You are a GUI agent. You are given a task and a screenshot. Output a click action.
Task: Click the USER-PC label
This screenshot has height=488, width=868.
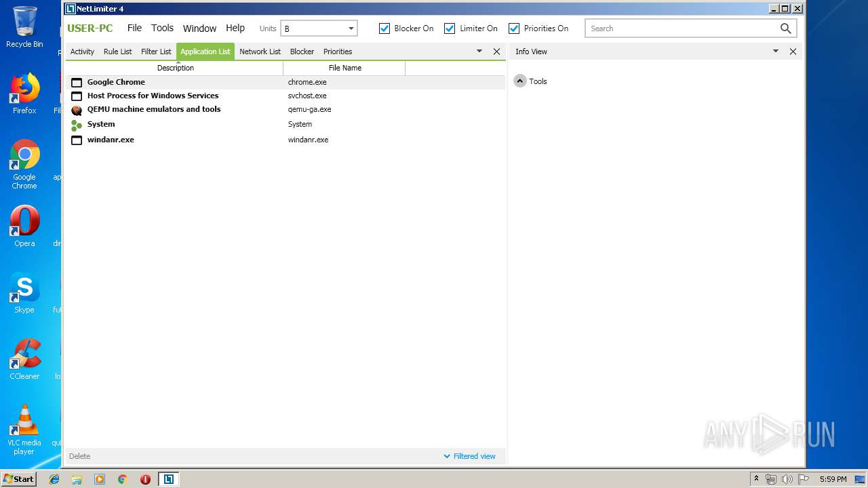(90, 28)
